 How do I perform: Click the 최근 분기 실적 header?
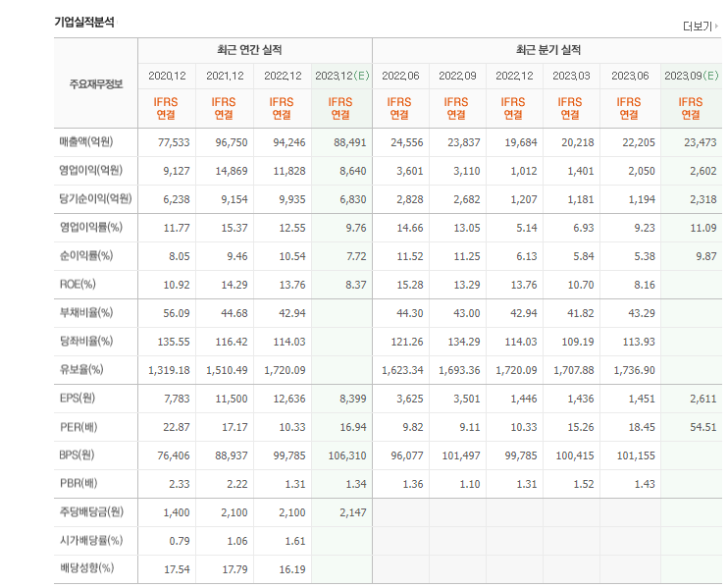(x=548, y=50)
